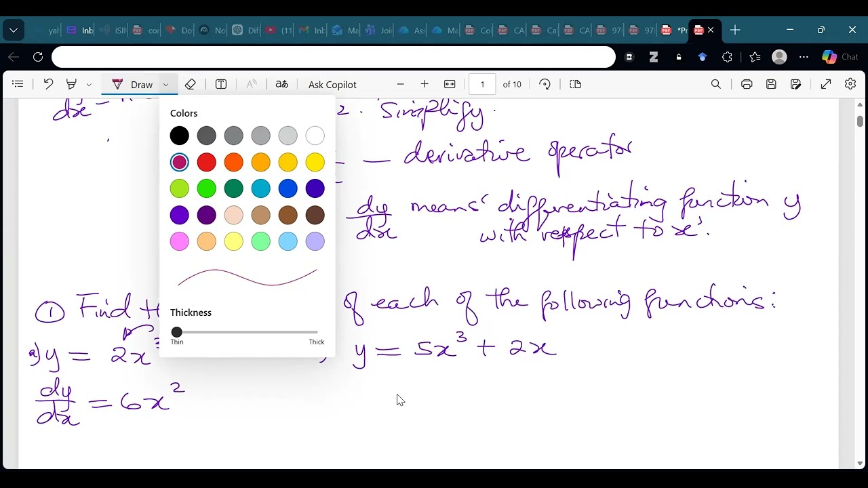Click the pen Thickness slider handle
The image size is (868, 488).
(177, 332)
